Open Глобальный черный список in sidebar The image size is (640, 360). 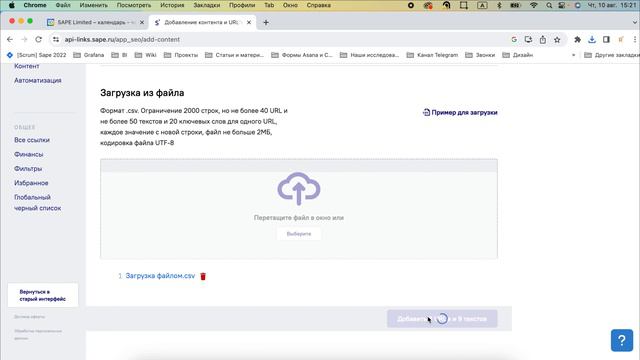[x=38, y=202]
